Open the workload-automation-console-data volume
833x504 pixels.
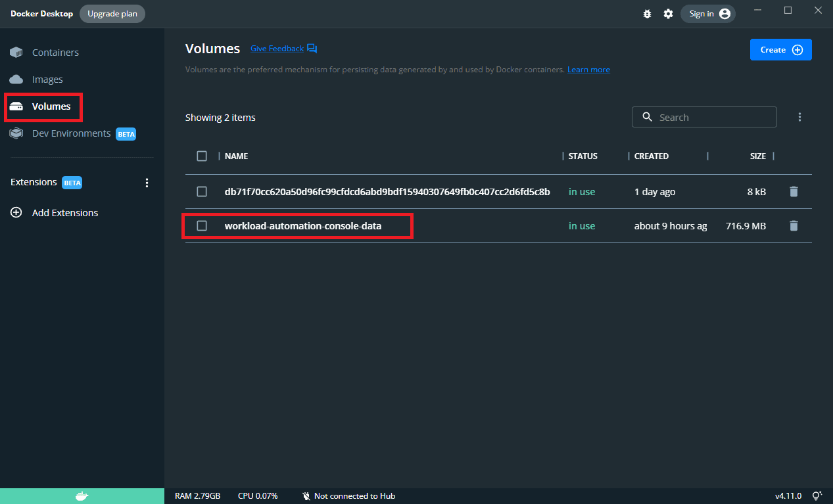tap(303, 226)
